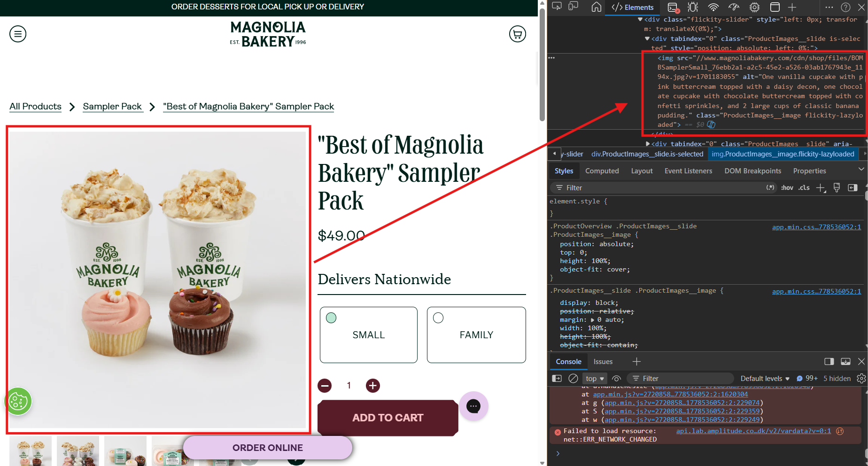The height and width of the screenshot is (466, 868).
Task: Activate the inspect element picker tool
Action: 557,7
